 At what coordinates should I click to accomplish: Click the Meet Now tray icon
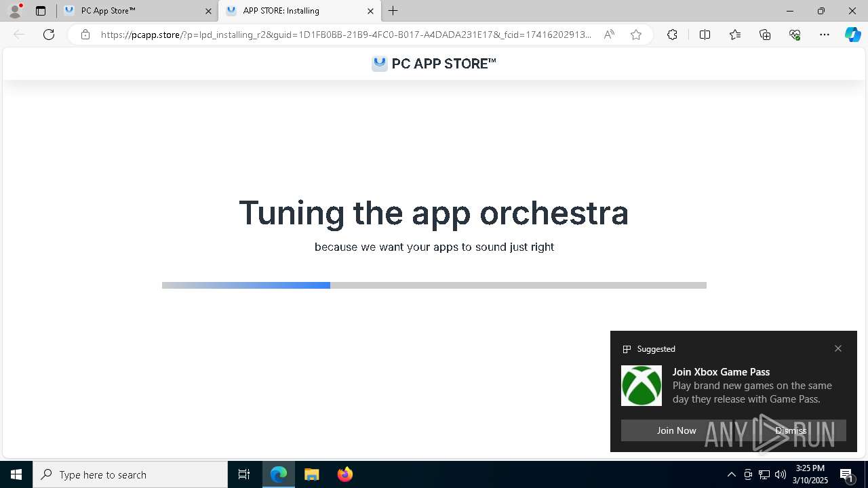click(x=748, y=474)
